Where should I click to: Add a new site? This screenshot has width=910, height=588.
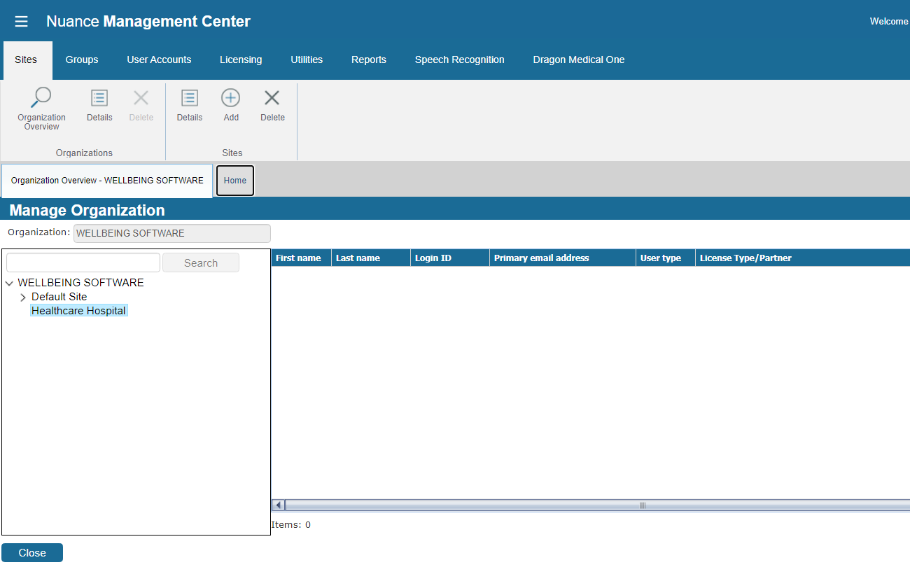pyautogui.click(x=231, y=106)
